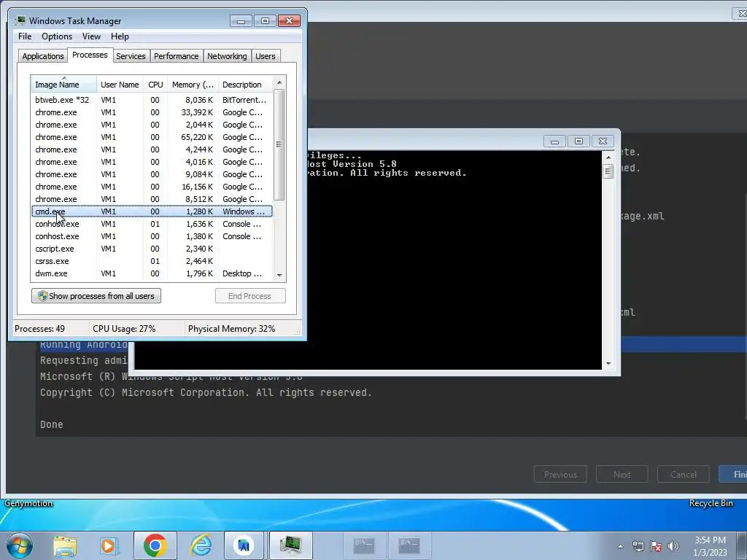Maximize the console window
The height and width of the screenshot is (560, 747).
click(578, 141)
